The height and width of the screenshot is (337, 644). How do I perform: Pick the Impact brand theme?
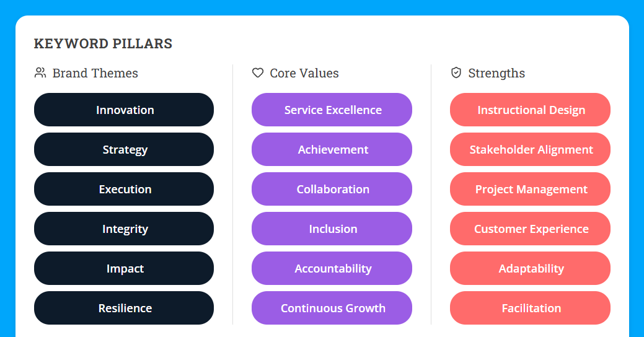(x=124, y=268)
